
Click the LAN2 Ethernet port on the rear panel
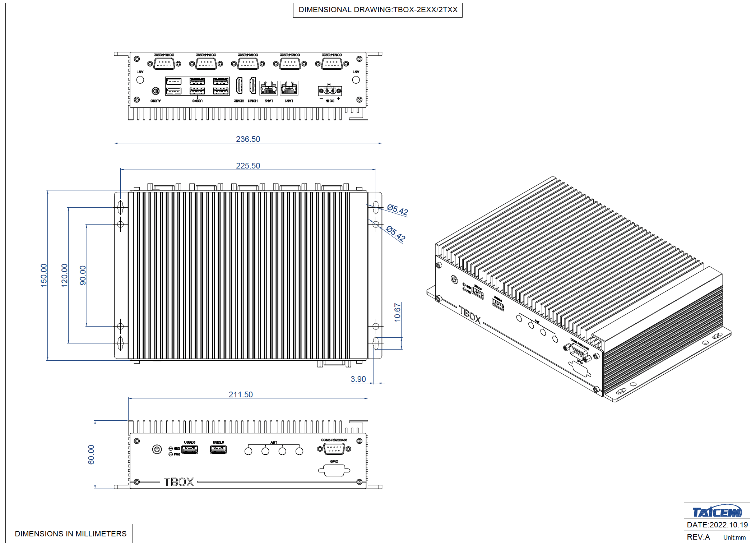pos(268,88)
